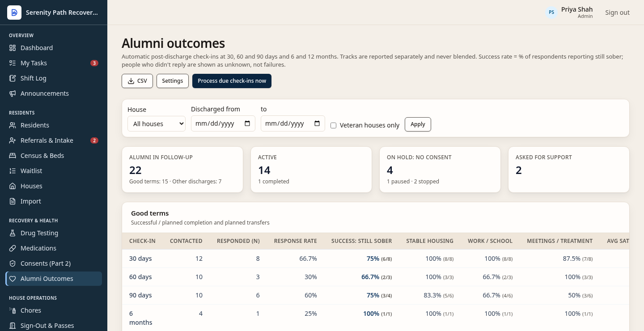Open the Settings button
The height and width of the screenshot is (331, 644).
tap(173, 81)
